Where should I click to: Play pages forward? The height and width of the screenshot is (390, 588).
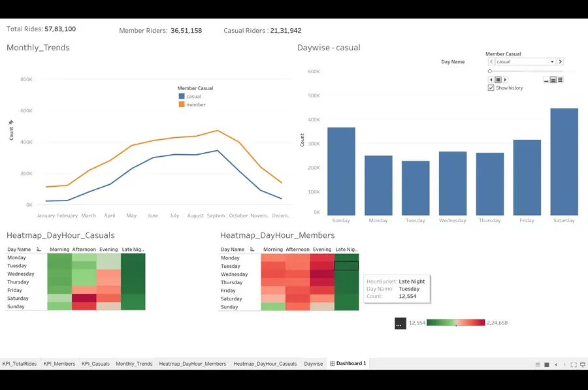[x=505, y=80]
